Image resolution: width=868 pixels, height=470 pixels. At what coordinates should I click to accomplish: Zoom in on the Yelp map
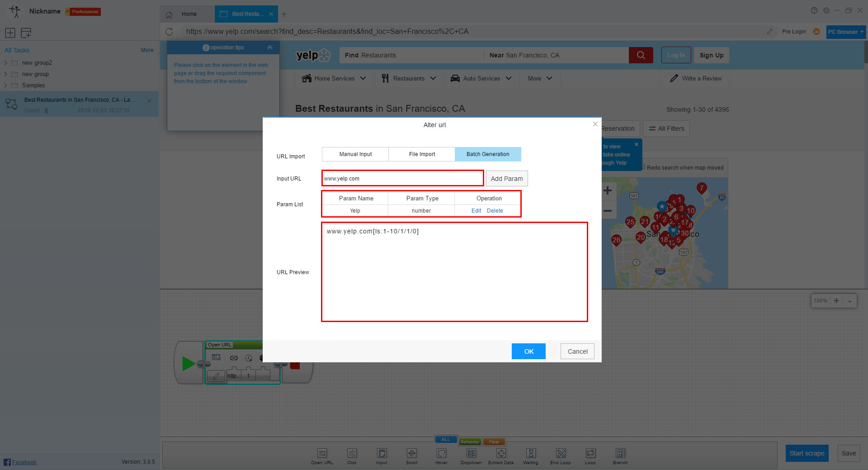coord(608,190)
